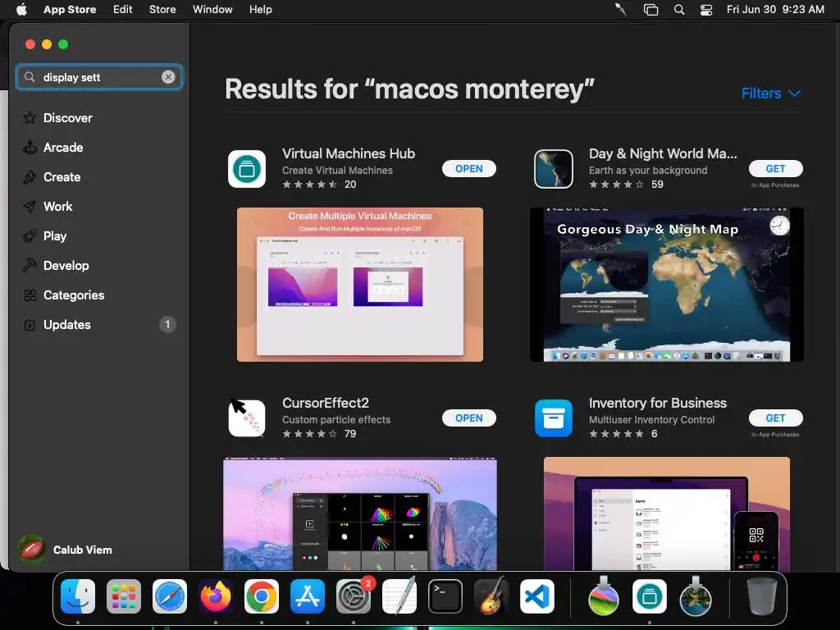The height and width of the screenshot is (630, 840).
Task: Click CursorEffect2 rating count 79
Action: [349, 433]
